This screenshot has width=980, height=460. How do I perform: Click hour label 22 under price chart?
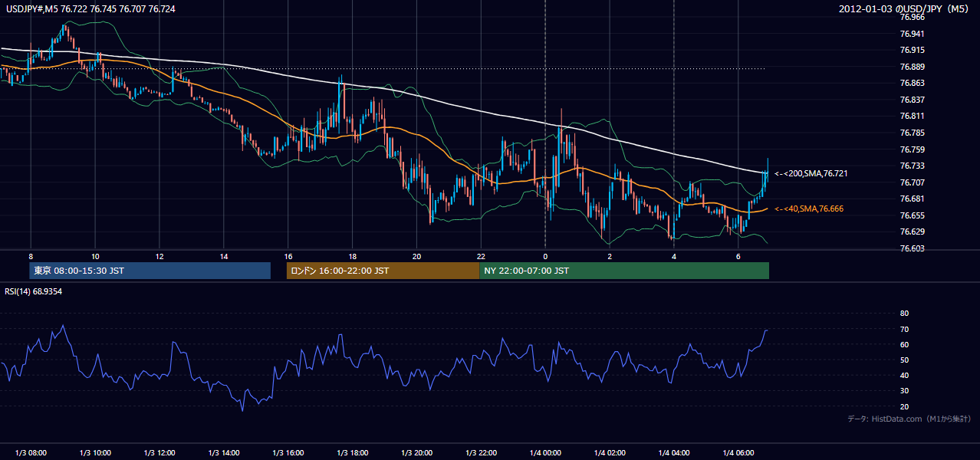481,255
